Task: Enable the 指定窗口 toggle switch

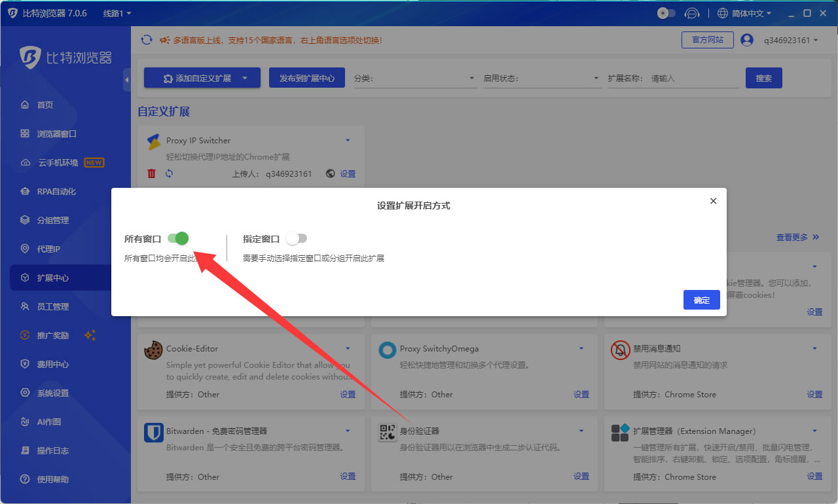Action: coord(297,238)
